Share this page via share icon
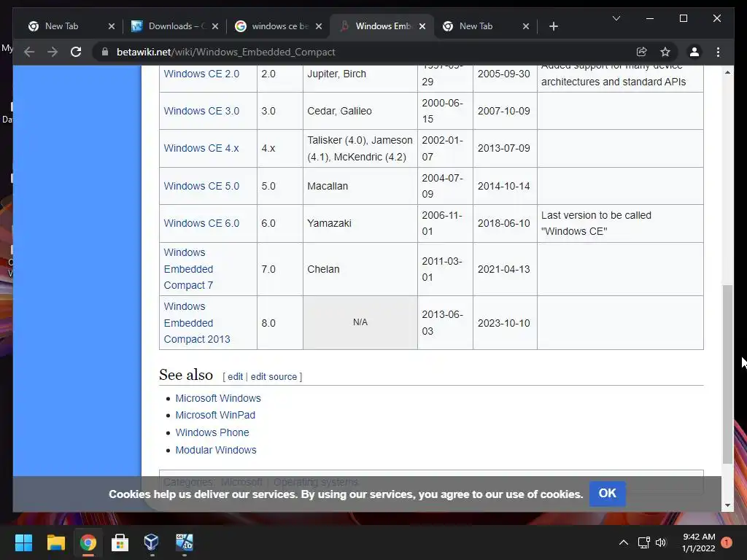 click(642, 52)
